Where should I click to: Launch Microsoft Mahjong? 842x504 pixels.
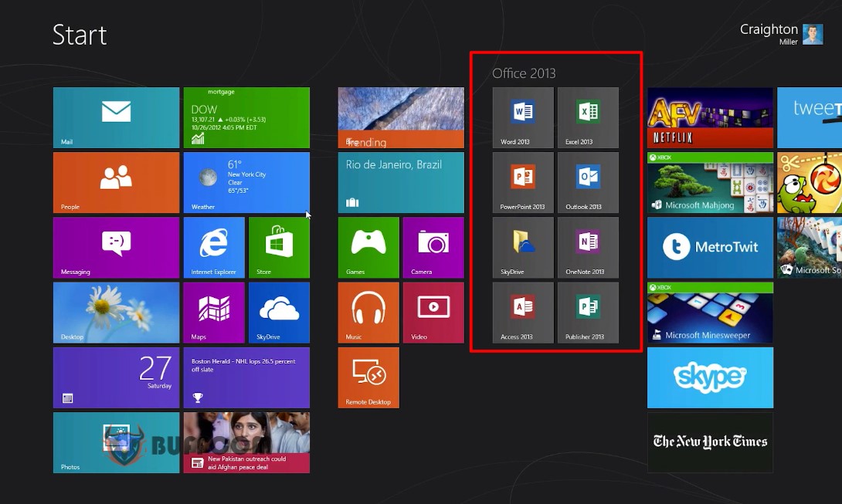(x=710, y=182)
